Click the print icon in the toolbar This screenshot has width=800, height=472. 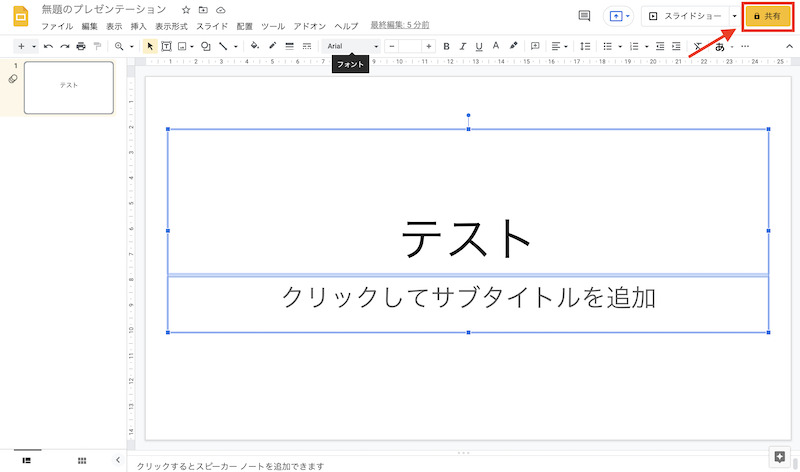pyautogui.click(x=80, y=46)
